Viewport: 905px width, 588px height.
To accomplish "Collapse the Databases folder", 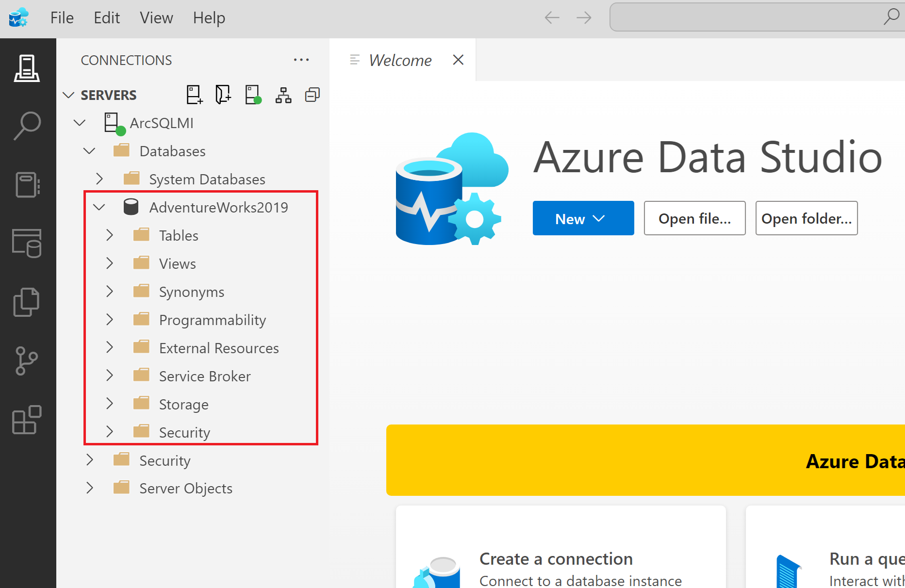I will tap(89, 151).
